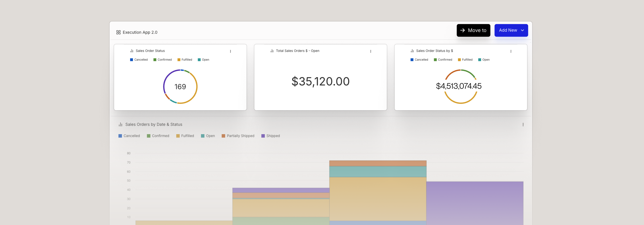The height and width of the screenshot is (225, 644).
Task: Toggle Partially Shipped legend in bottom chart
Action: 238,136
